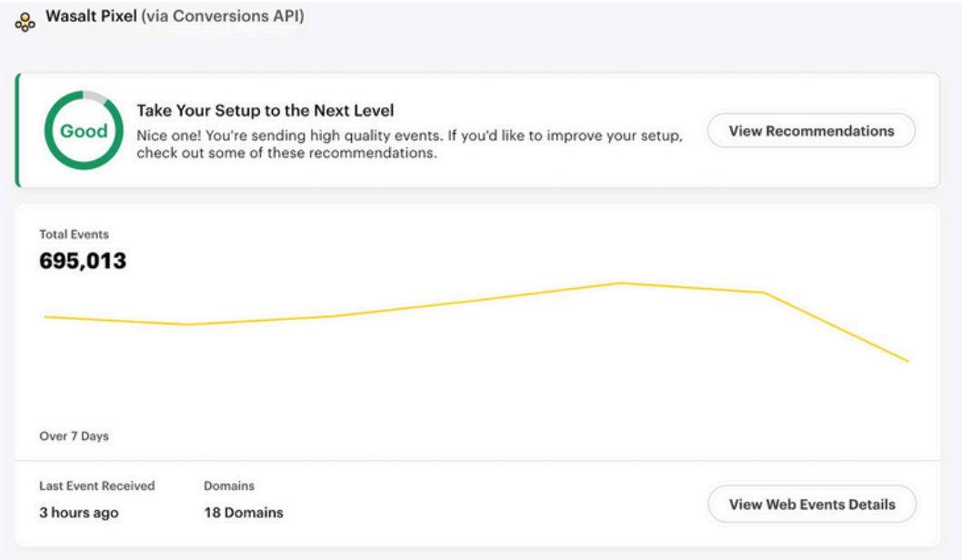The image size is (962, 560).
Task: Click the "3 hours ago" value
Action: click(79, 513)
